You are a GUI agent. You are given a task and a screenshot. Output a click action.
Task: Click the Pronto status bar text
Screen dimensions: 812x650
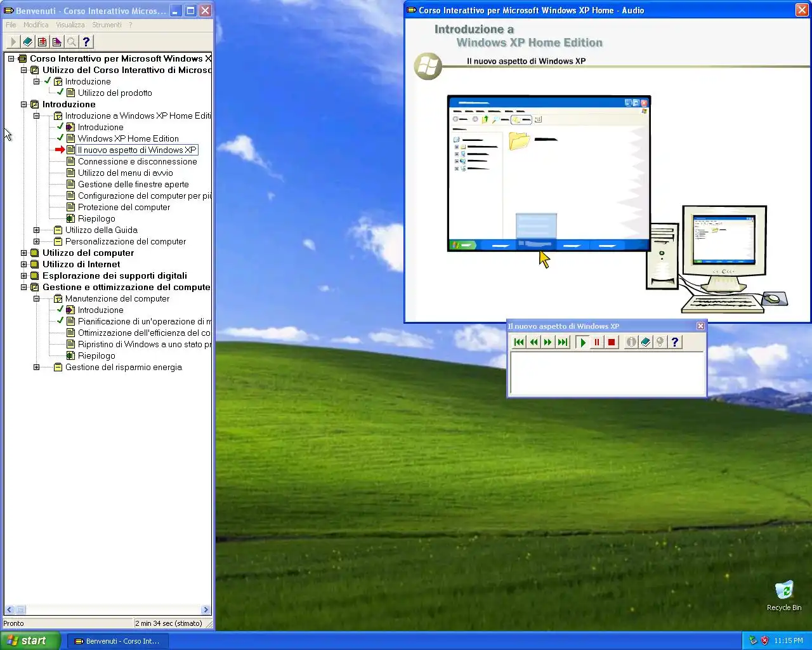[x=13, y=623]
